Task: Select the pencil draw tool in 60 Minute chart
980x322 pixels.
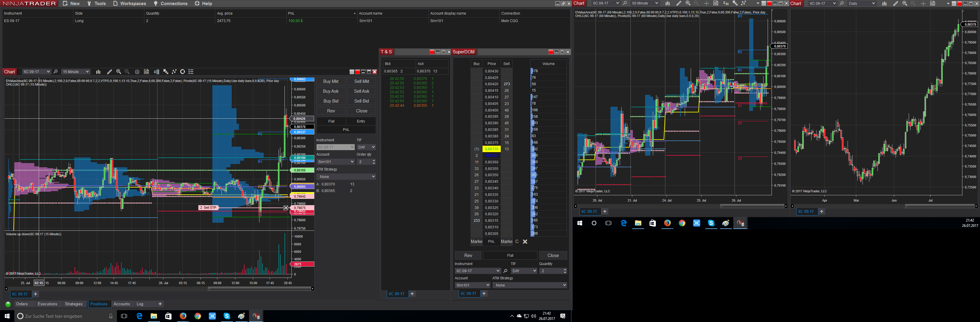Action: pos(679,3)
